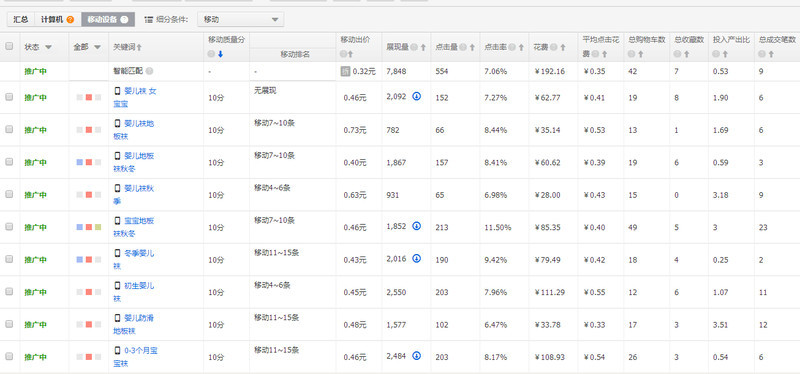Sort by 移动质量分 using the blue arrow

pyautogui.click(x=220, y=54)
